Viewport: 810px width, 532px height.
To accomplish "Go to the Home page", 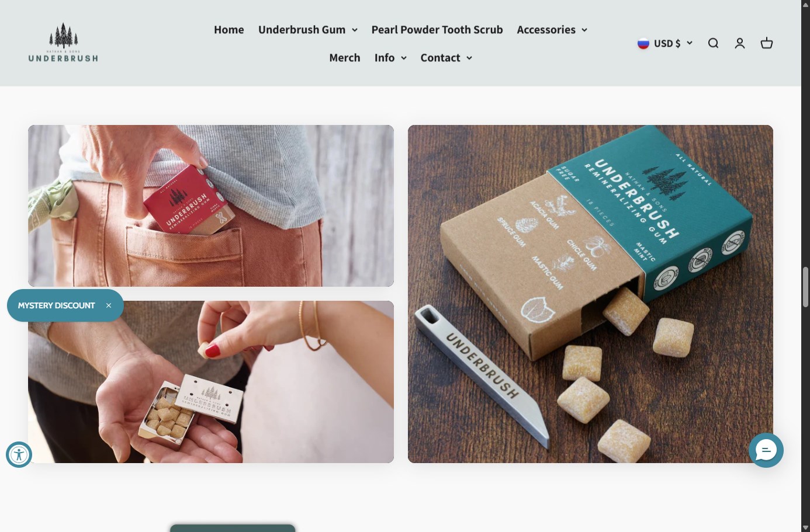I will click(229, 30).
